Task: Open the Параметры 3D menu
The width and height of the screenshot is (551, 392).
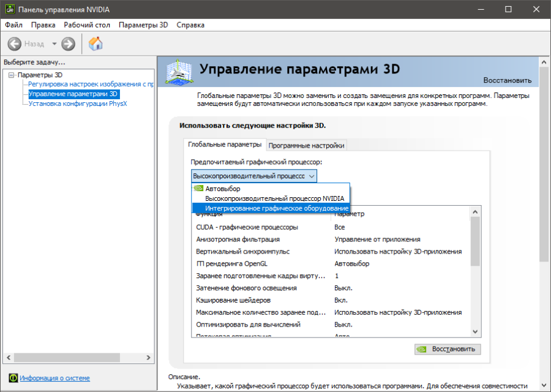Action: click(143, 25)
